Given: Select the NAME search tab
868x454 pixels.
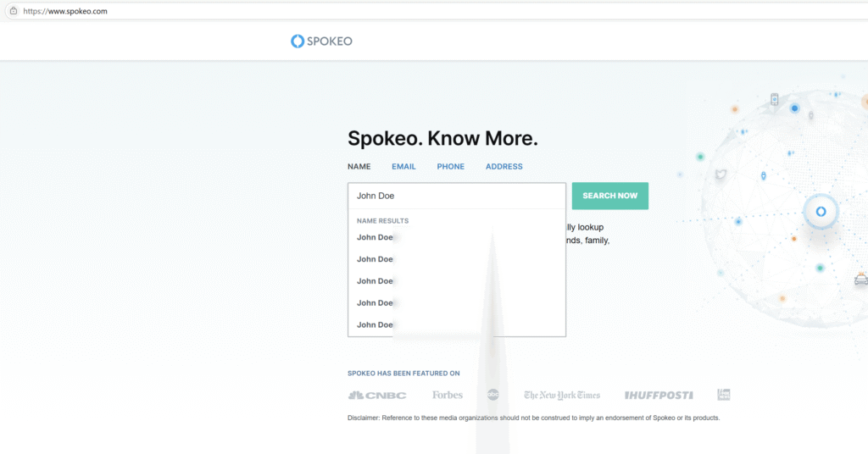Looking at the screenshot, I should [x=359, y=167].
